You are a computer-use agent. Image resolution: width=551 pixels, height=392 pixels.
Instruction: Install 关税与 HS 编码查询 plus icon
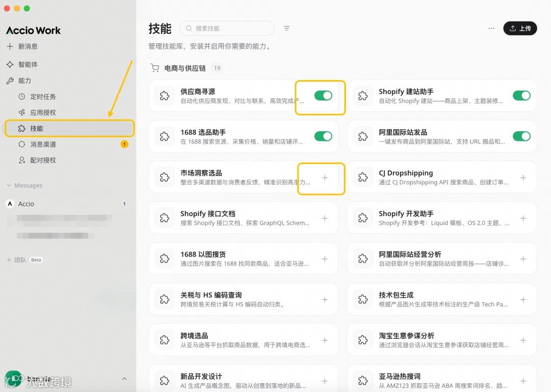point(324,300)
